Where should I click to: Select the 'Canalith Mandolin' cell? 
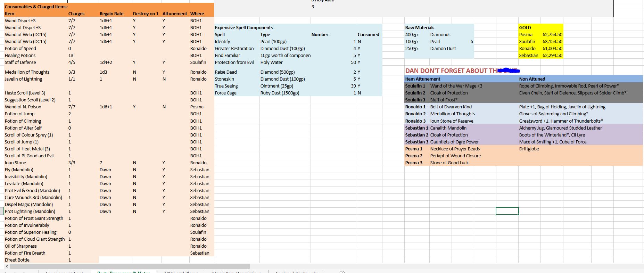448,128
